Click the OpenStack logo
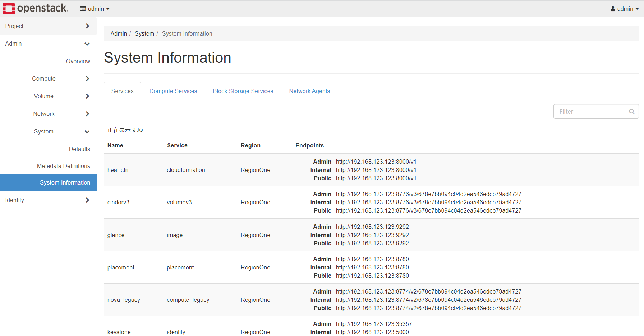The image size is (644, 336). pos(35,8)
